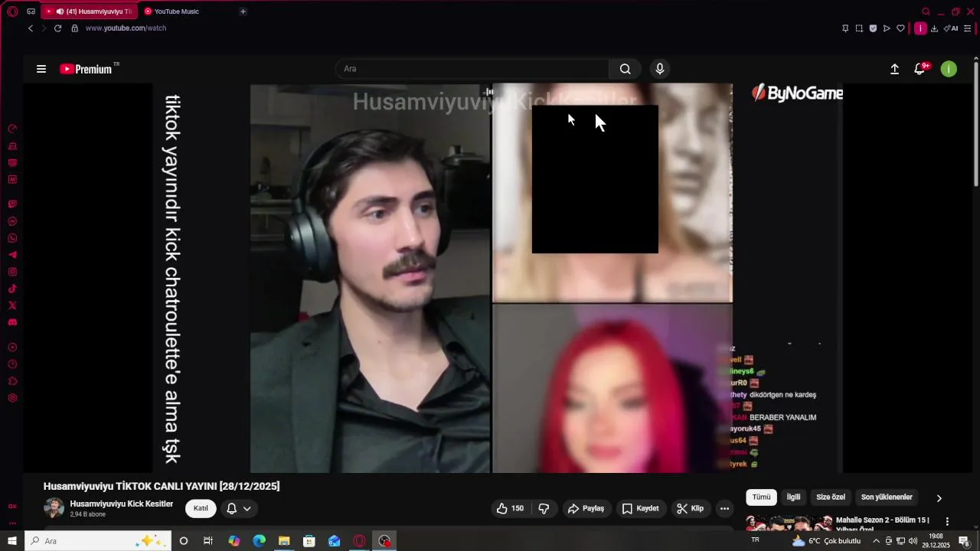
Task: Open options for the Mahalle Sezon 2 video
Action: [x=947, y=521]
